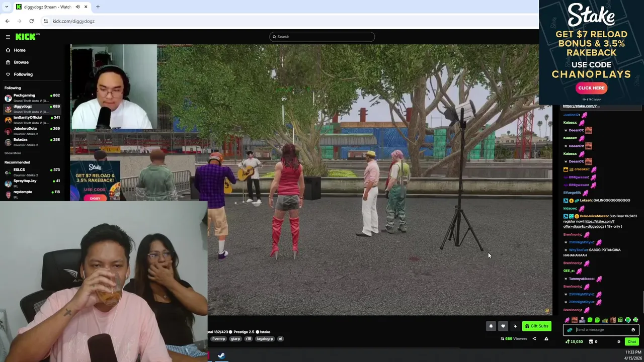Image resolution: width=644 pixels, height=362 pixels.
Task: Click the gtarp tag
Action: [235, 339]
